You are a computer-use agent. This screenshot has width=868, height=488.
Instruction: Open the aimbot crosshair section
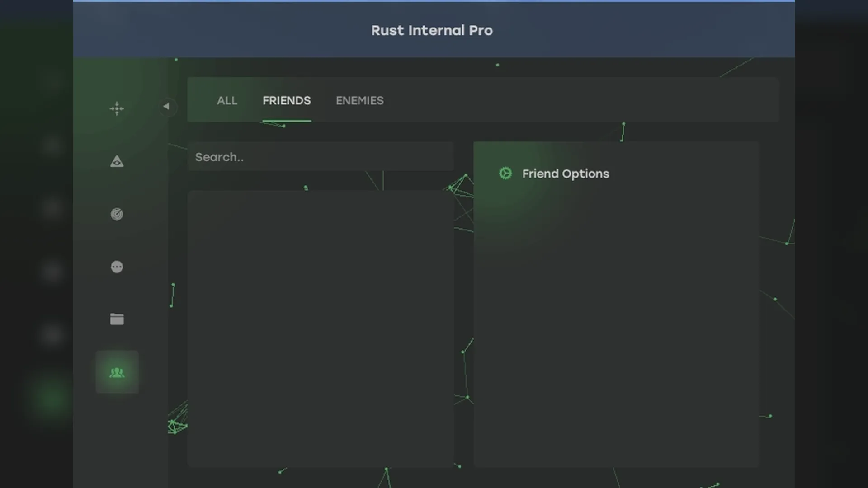(x=117, y=108)
